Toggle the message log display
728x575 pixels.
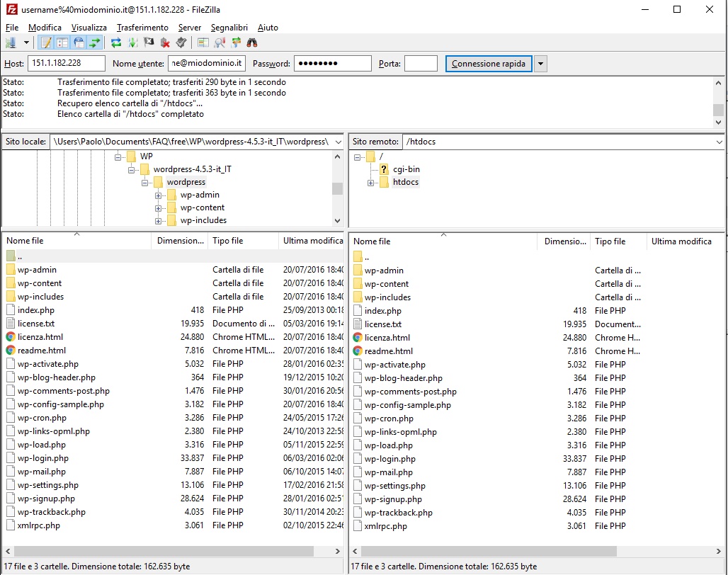click(x=46, y=43)
